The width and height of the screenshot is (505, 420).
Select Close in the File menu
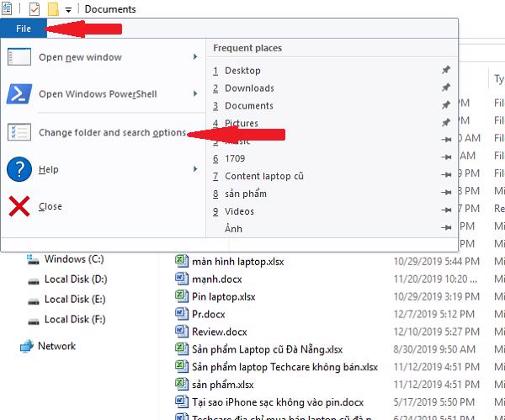(x=103, y=206)
